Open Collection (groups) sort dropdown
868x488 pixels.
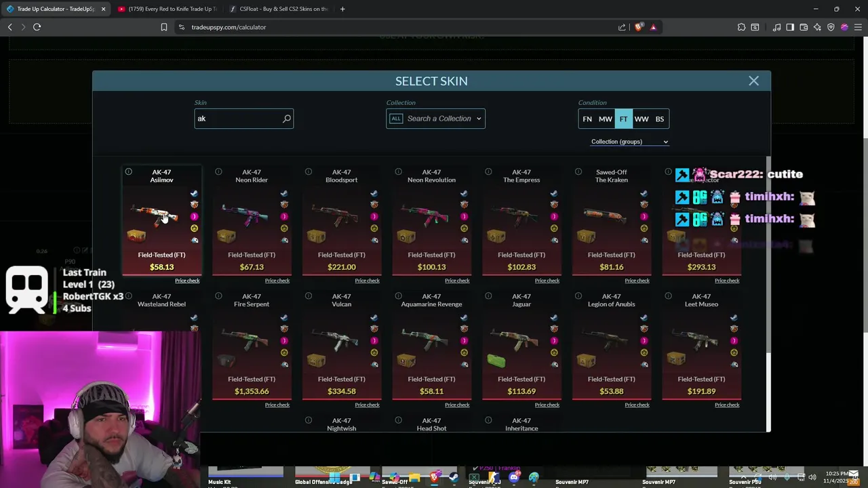click(629, 142)
